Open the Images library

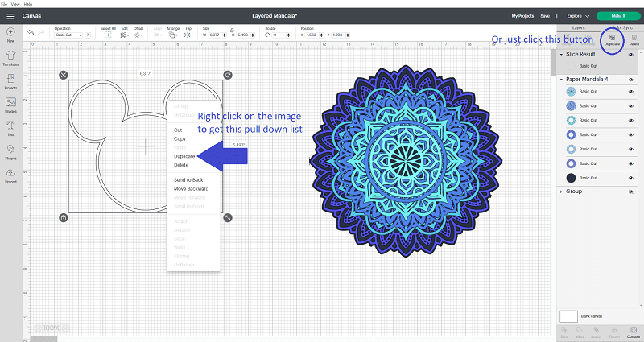(10, 105)
